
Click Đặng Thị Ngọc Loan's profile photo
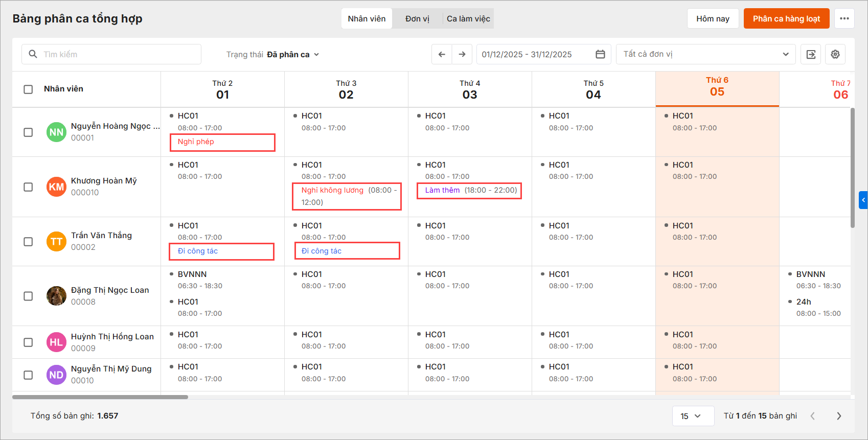pyautogui.click(x=56, y=296)
